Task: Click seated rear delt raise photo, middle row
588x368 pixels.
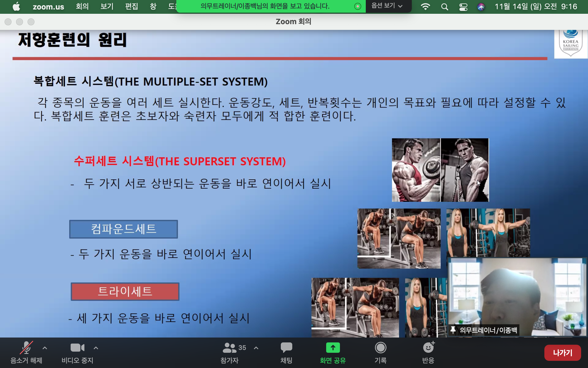Action: [399, 239]
